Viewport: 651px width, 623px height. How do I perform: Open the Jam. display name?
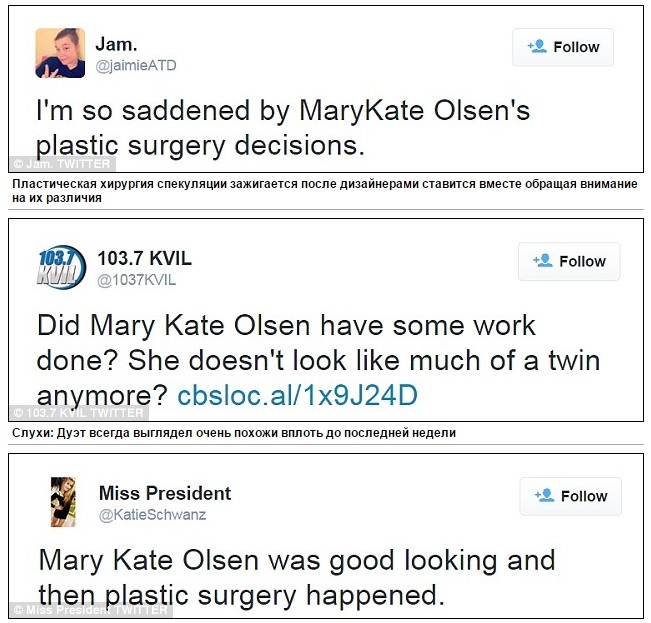point(115,44)
